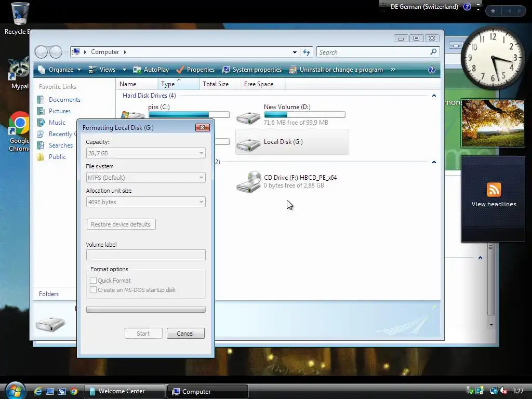Open the Mypal desktop shortcut
This screenshot has width=532, height=399.
pos(19,73)
